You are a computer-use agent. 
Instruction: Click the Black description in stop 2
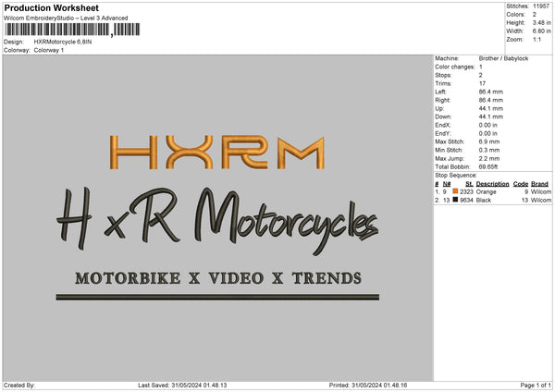coord(484,201)
